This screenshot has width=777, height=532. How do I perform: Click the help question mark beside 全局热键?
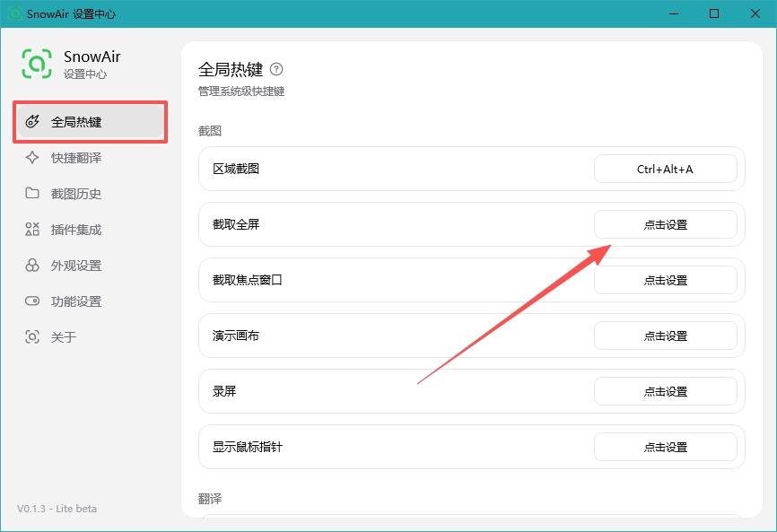[x=276, y=69]
